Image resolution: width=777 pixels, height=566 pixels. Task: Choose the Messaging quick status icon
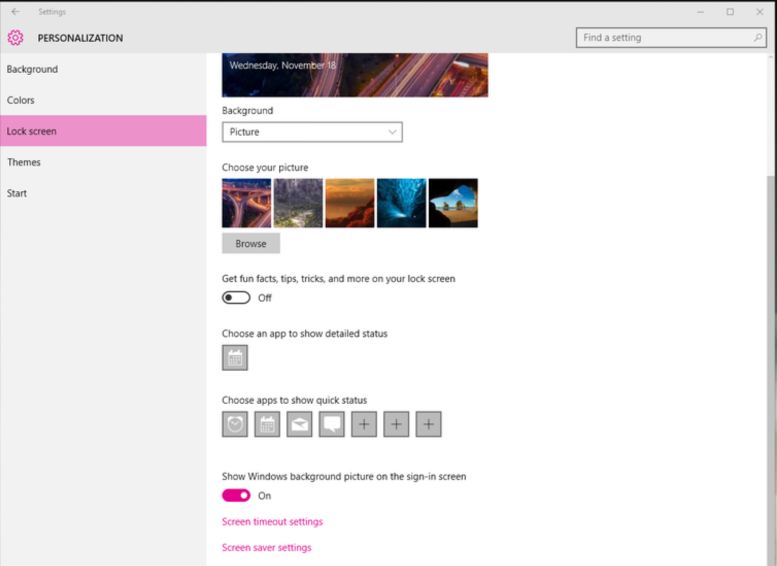pos(332,424)
